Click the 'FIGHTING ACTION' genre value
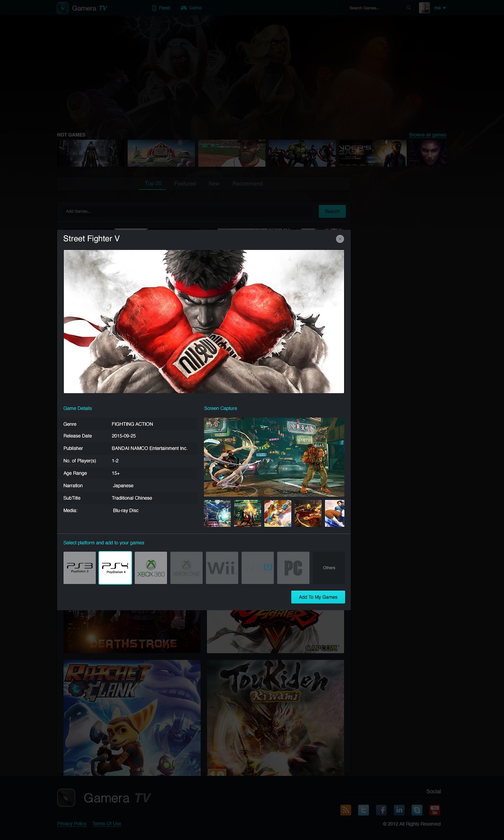This screenshot has height=840, width=504. point(132,424)
